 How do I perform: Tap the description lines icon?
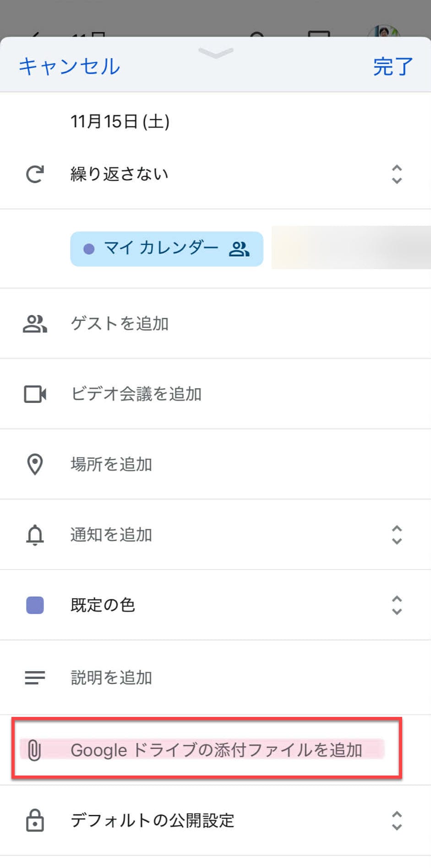[x=35, y=677]
